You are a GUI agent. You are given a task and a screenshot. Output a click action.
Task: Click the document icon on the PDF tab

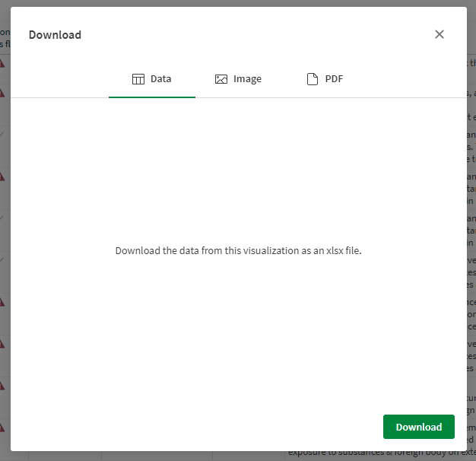coord(312,79)
